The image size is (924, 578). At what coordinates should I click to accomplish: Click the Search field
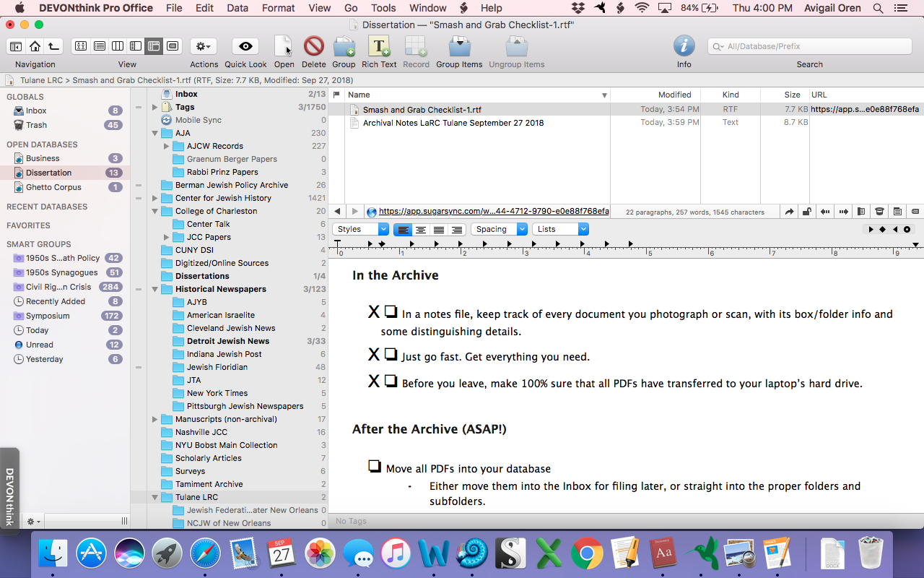(x=810, y=46)
